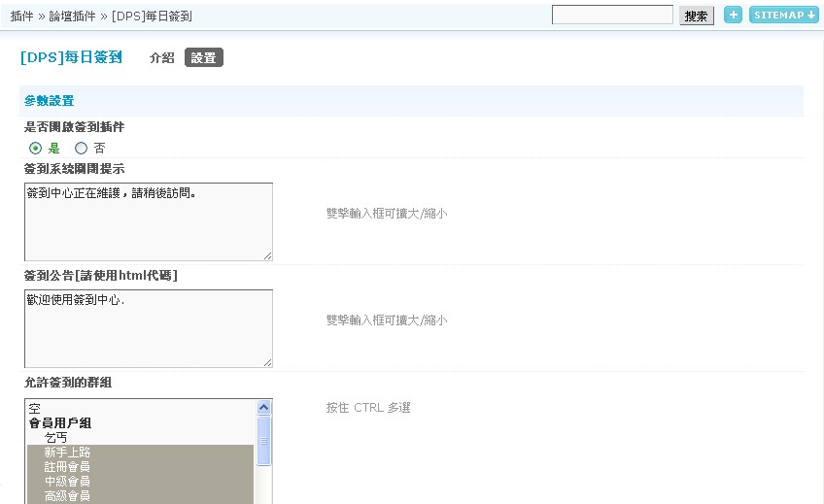Viewport: 824px width, 504px height.
Task: Click 會員用戶組 group header in list
Action: click(140, 423)
